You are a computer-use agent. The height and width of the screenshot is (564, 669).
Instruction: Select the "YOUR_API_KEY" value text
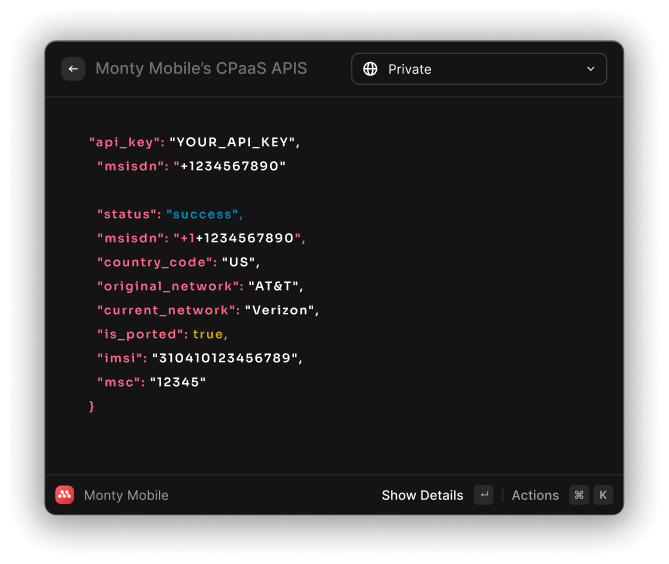pos(234,142)
